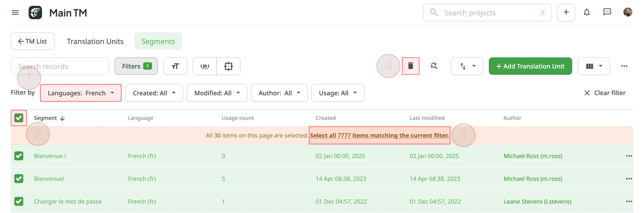644x213 pixels.
Task: Deselect the "Changer le mot de passe" row
Action: 19,201
